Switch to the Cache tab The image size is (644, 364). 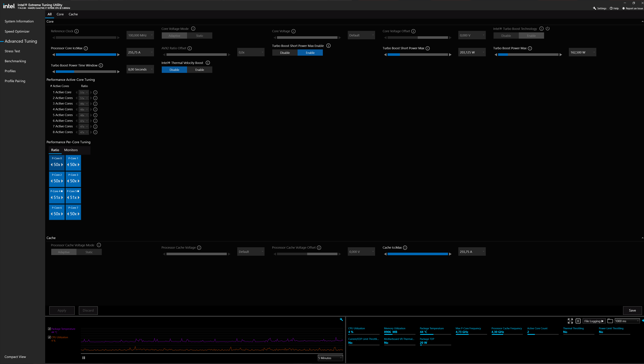tap(73, 14)
